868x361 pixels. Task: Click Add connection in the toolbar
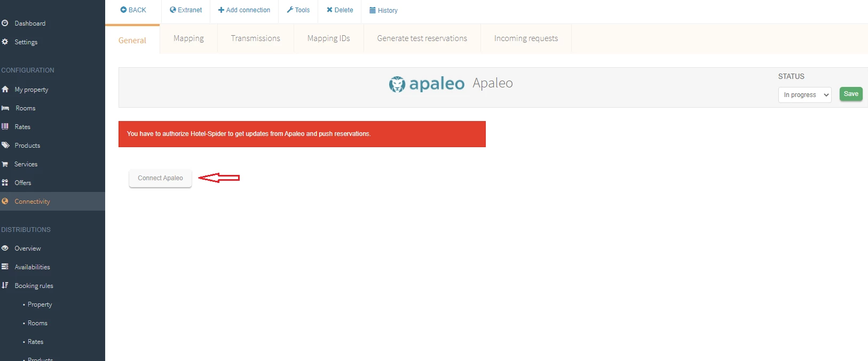tap(244, 10)
